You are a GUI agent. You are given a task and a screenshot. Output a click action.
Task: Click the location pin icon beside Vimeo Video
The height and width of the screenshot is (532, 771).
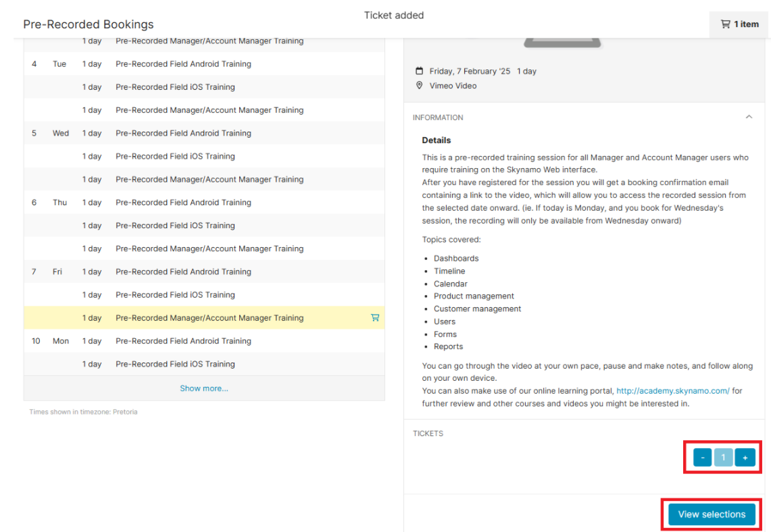tap(420, 86)
